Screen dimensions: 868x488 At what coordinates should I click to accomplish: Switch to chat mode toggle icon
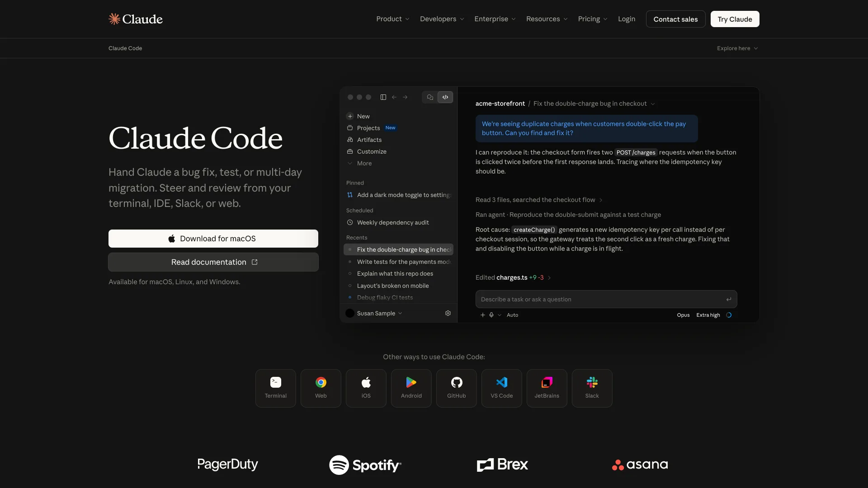point(430,97)
